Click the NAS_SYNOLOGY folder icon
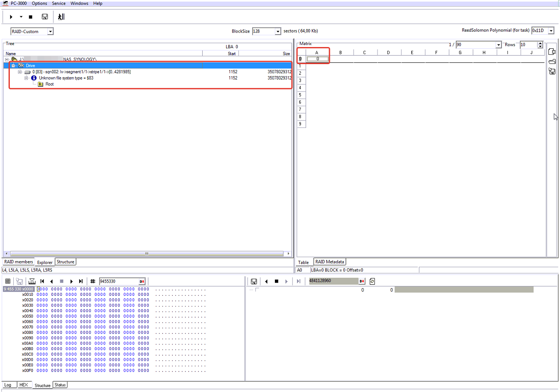The width and height of the screenshot is (560, 392). (x=14, y=59)
